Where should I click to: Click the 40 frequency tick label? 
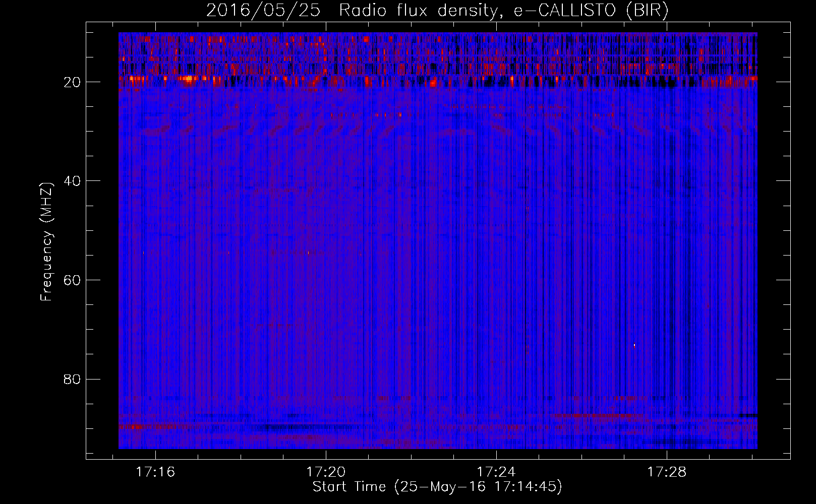[x=72, y=181]
